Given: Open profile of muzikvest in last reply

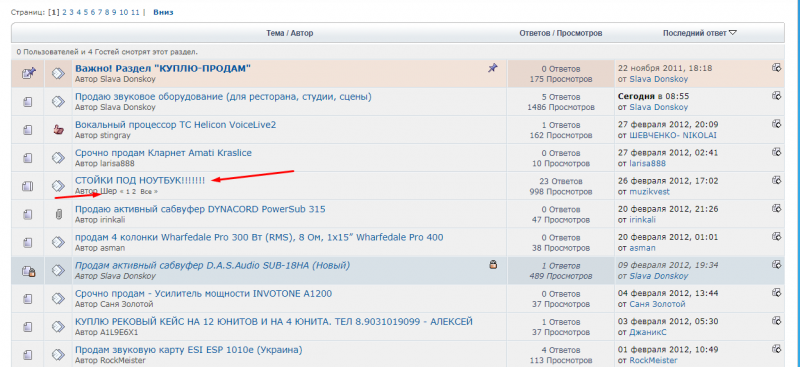Looking at the screenshot, I should tap(649, 192).
